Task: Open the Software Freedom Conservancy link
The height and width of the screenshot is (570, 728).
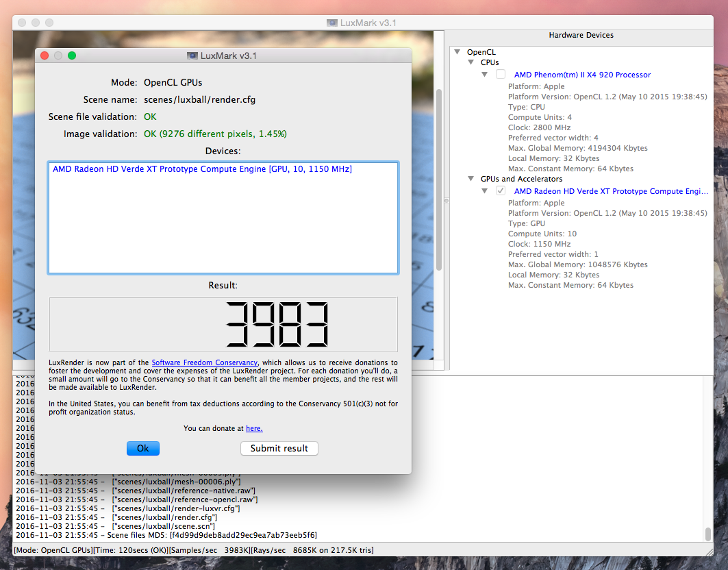Action: [204, 362]
